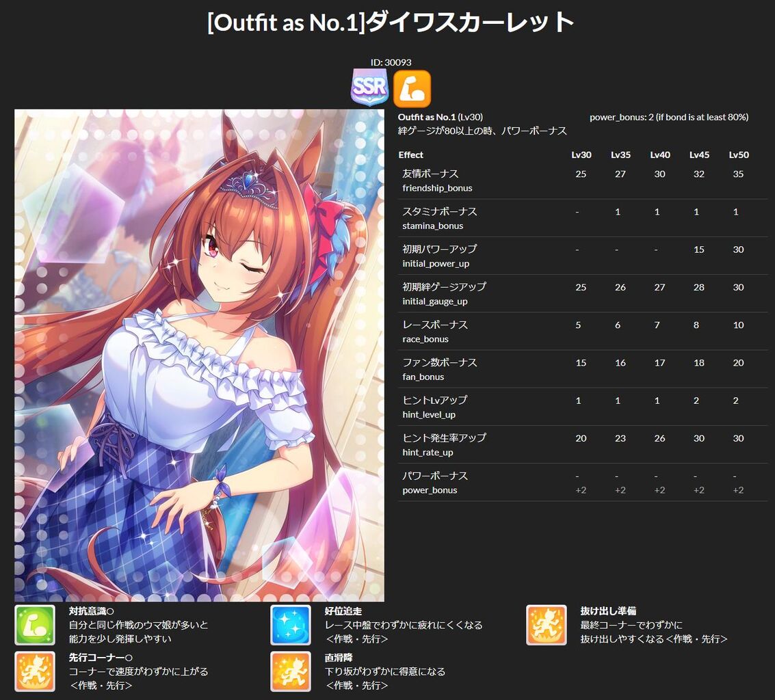Image resolution: width=775 pixels, height=700 pixels.
Task: Open the Daiwa Scarlet card artwork
Action: (199, 355)
